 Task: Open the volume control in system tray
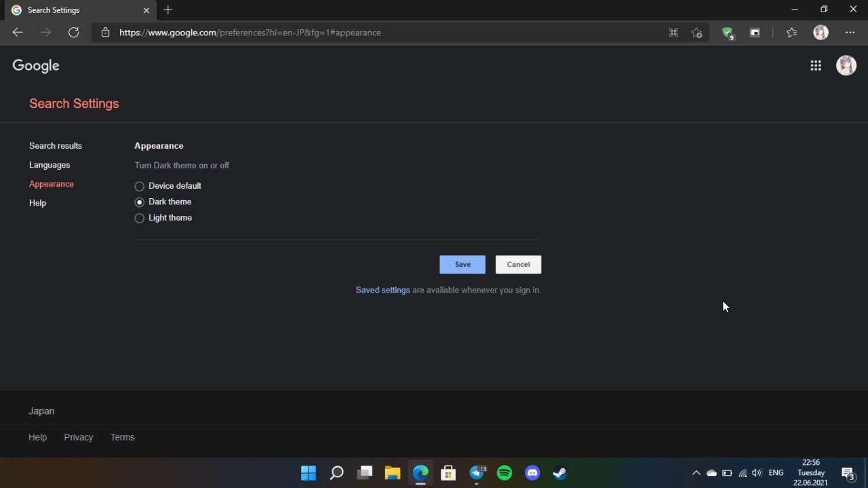(757, 472)
